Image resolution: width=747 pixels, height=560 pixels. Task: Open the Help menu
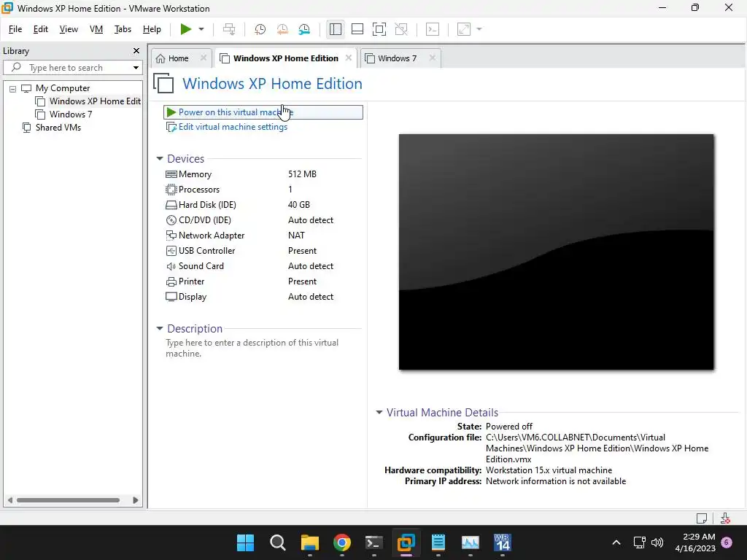tap(152, 29)
